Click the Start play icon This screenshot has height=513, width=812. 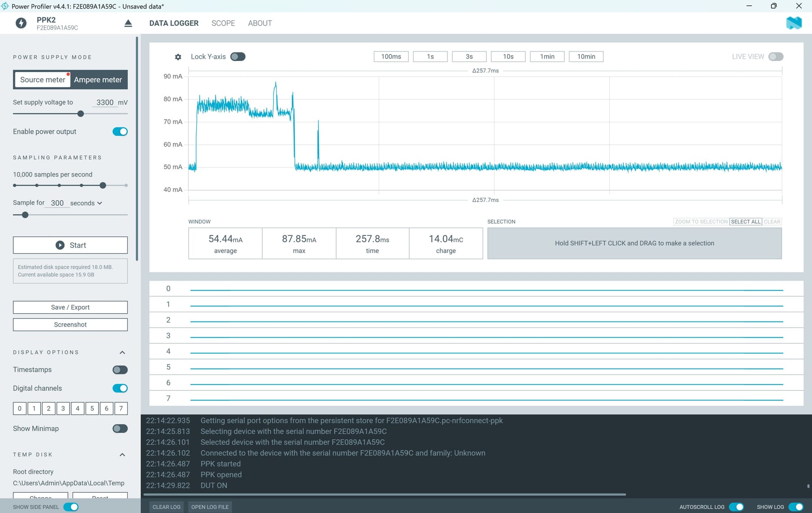click(x=60, y=245)
